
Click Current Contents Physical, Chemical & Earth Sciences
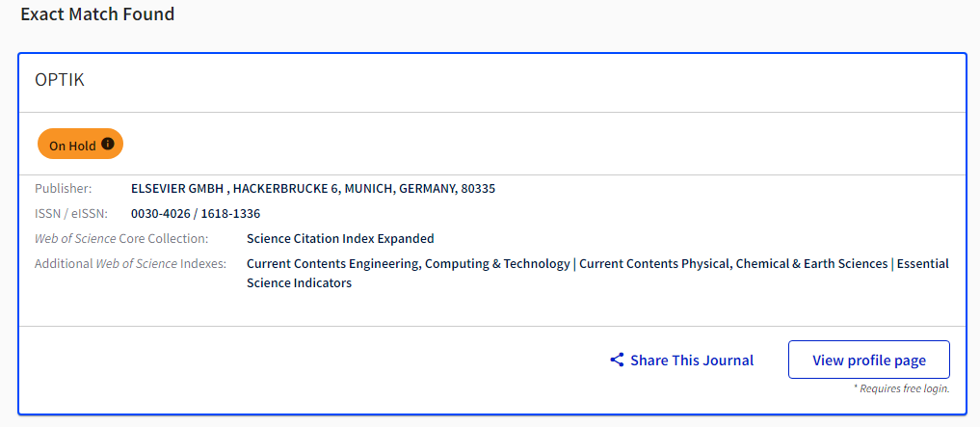[732, 263]
